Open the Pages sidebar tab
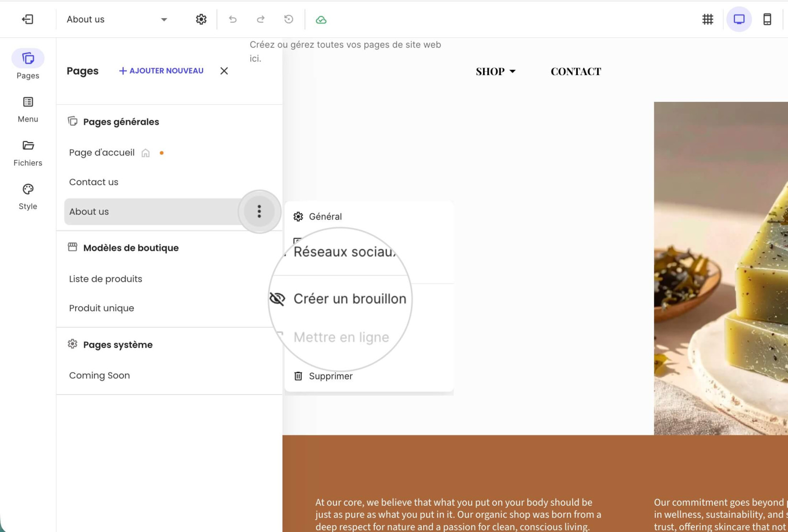Screen dimensions: 788x532 [28, 64]
